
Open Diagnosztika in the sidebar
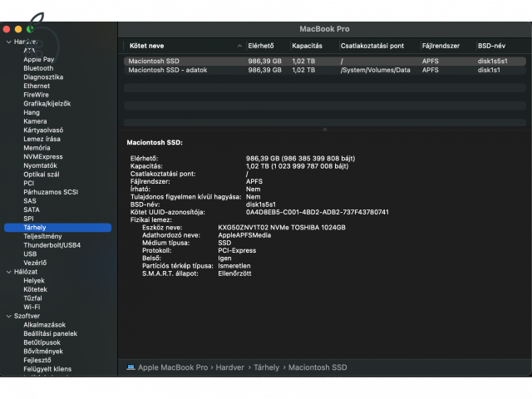point(43,77)
